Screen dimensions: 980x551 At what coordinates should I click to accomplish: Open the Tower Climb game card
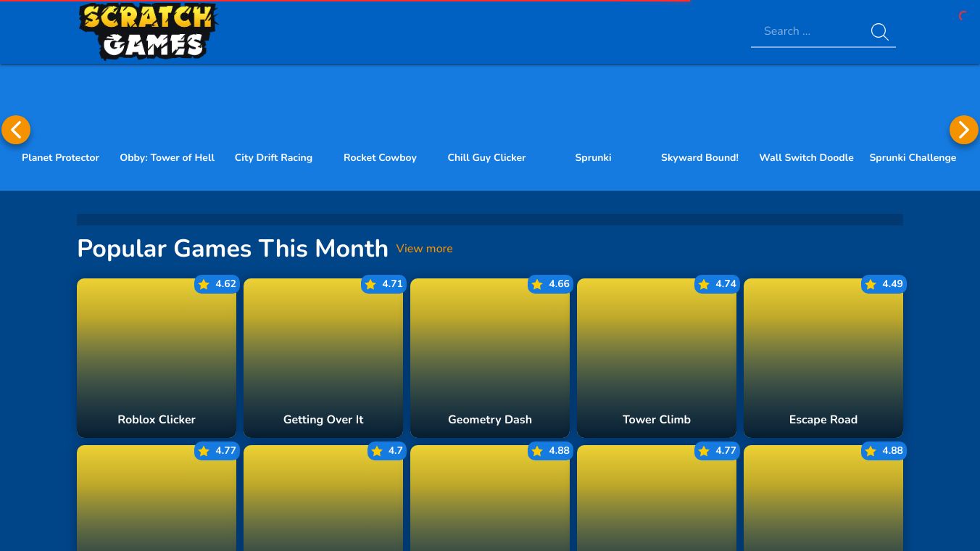point(657,358)
